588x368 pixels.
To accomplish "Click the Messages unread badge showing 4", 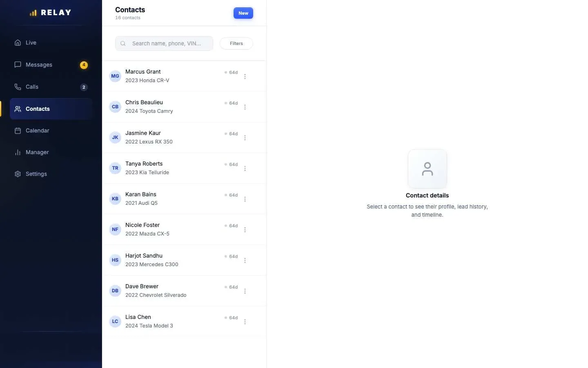I will pos(84,65).
